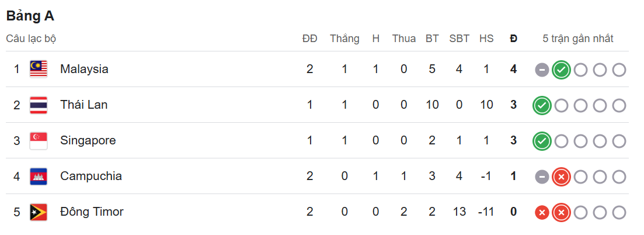644x235 pixels.
Task: Click the bold Đ points column header
Action: pos(513,39)
